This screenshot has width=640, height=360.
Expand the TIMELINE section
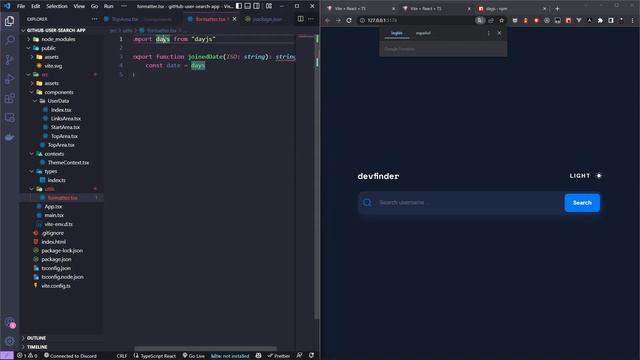click(x=37, y=347)
